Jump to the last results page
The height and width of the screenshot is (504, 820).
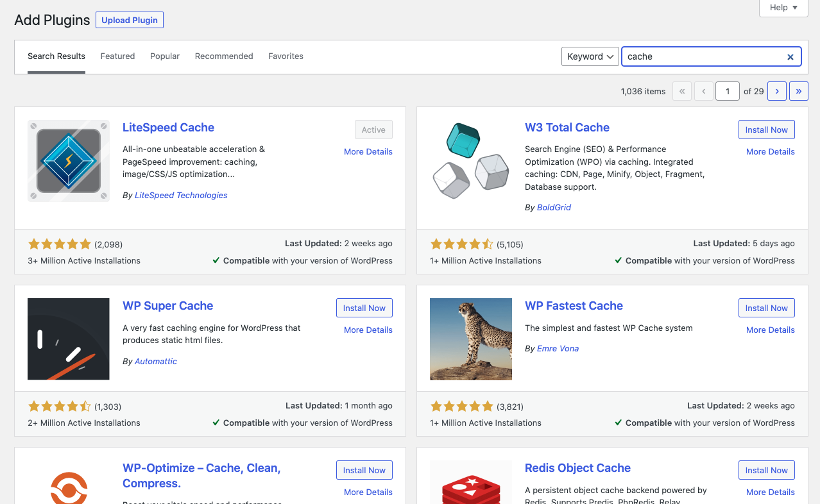[799, 91]
